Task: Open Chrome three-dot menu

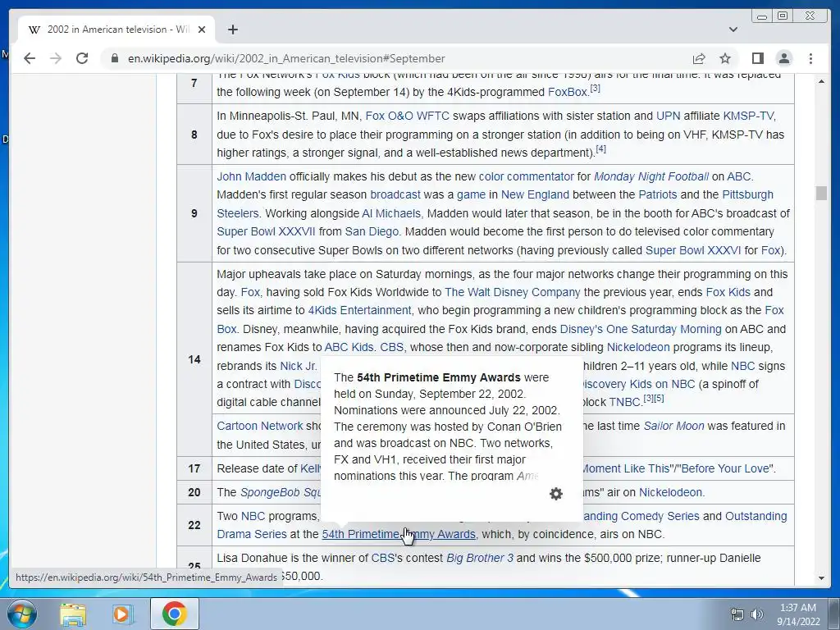Action: [x=810, y=58]
